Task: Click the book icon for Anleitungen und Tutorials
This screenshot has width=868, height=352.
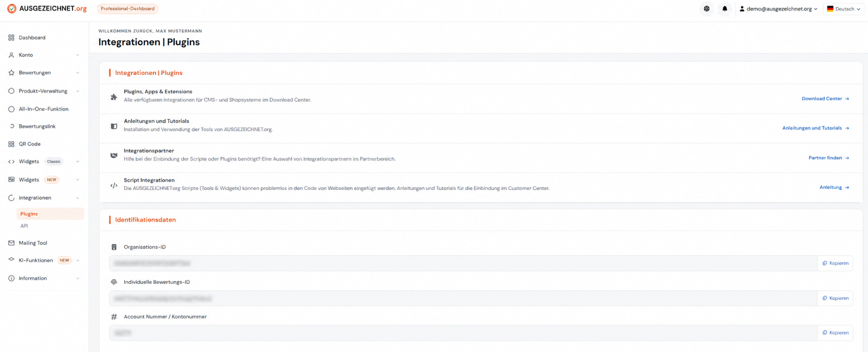Action: [114, 126]
